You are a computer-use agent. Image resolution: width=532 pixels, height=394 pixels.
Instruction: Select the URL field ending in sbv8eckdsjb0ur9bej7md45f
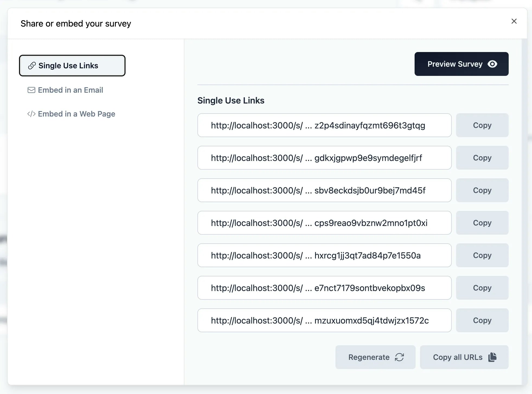(324, 190)
